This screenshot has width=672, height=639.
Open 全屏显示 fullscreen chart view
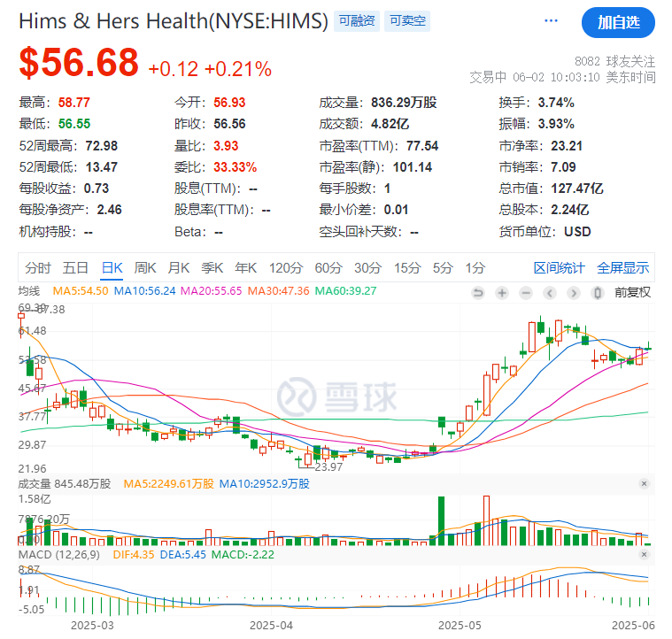coord(622,268)
